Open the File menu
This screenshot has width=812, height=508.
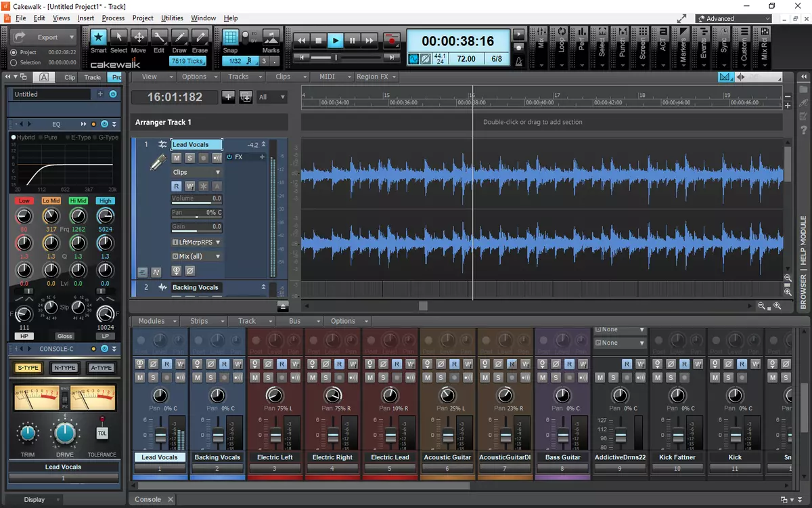tap(20, 18)
